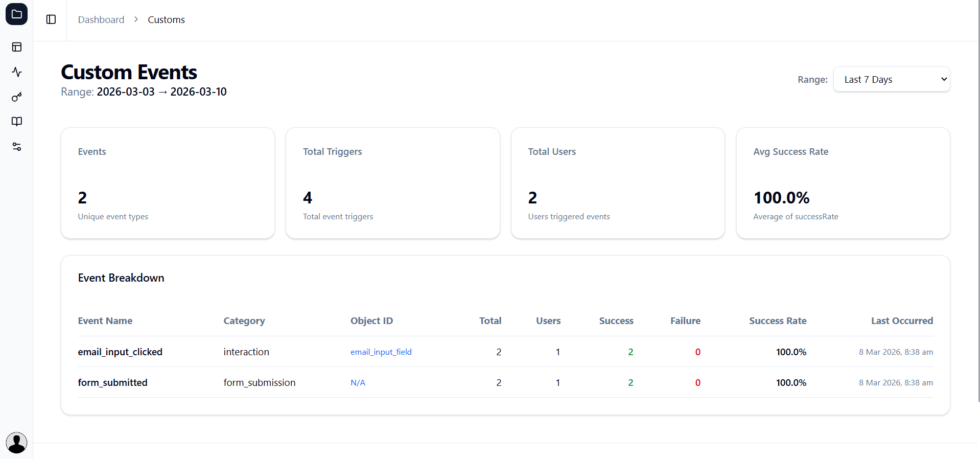The height and width of the screenshot is (459, 980).
Task: Open the activity pulse sidebar icon
Action: [17, 72]
